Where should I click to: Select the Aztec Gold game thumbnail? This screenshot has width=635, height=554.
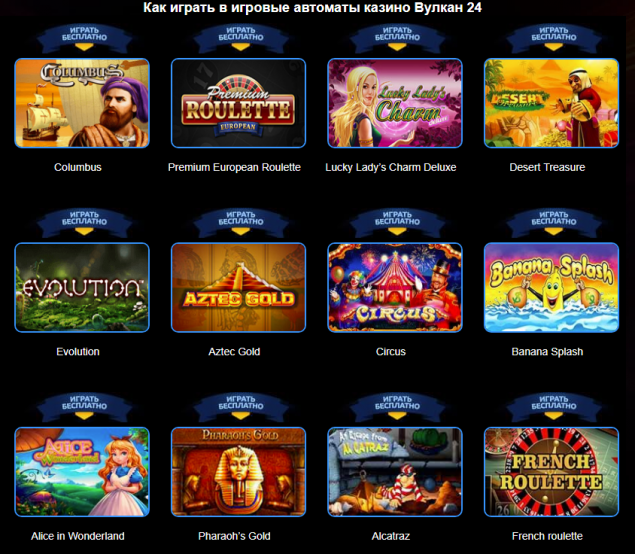[x=239, y=288]
